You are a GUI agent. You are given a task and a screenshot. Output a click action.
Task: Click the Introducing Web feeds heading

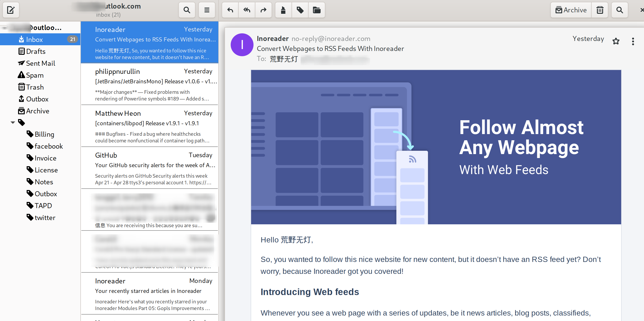click(x=309, y=292)
